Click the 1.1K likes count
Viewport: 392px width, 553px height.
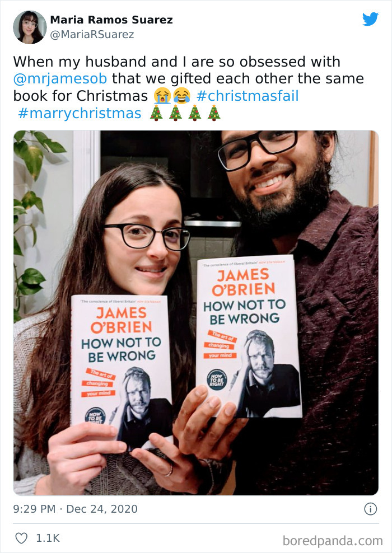click(x=48, y=538)
